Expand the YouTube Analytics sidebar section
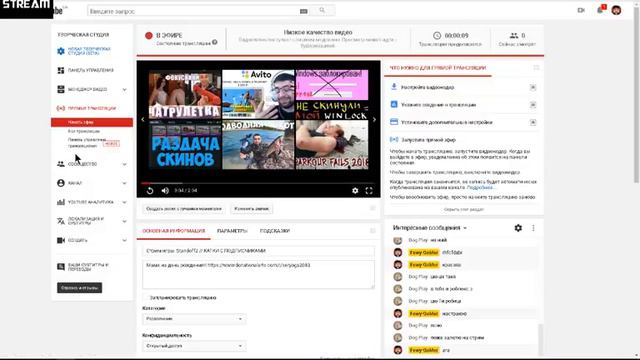The height and width of the screenshot is (360, 640). (x=124, y=202)
